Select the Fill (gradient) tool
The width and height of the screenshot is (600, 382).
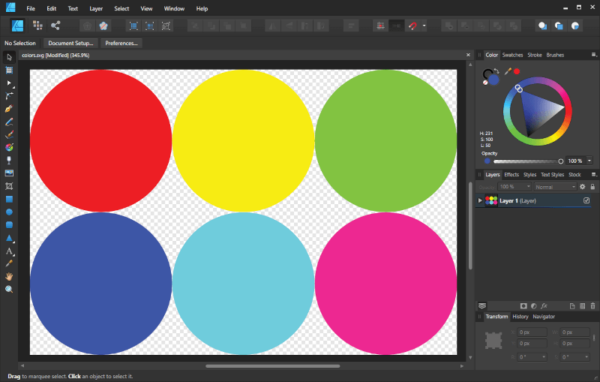coord(9,147)
